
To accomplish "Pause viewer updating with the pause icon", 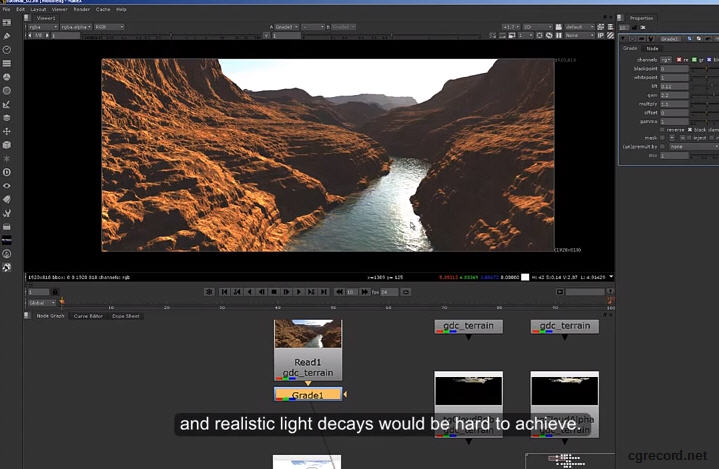I will pyautogui.click(x=559, y=35).
